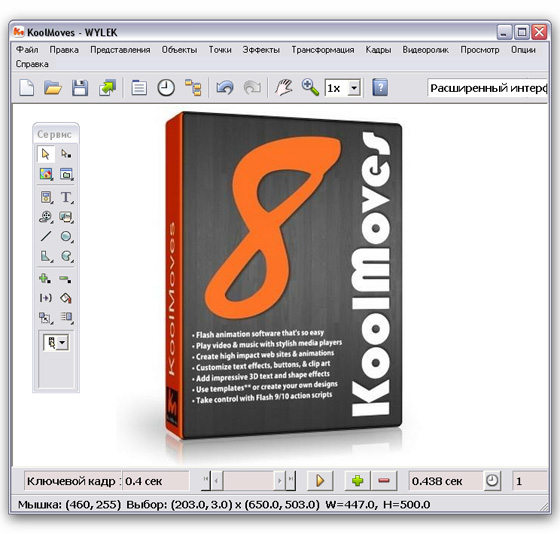Select the point selection tool

click(66, 154)
